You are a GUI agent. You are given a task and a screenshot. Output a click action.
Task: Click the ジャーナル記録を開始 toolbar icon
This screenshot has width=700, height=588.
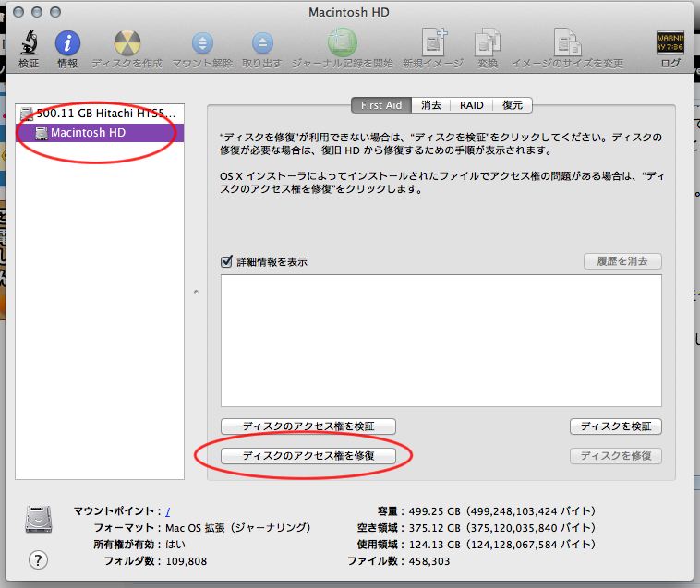tap(343, 42)
